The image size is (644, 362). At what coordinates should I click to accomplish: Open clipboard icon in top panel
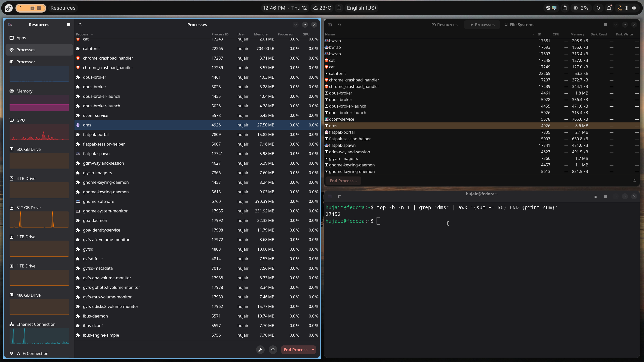565,8
